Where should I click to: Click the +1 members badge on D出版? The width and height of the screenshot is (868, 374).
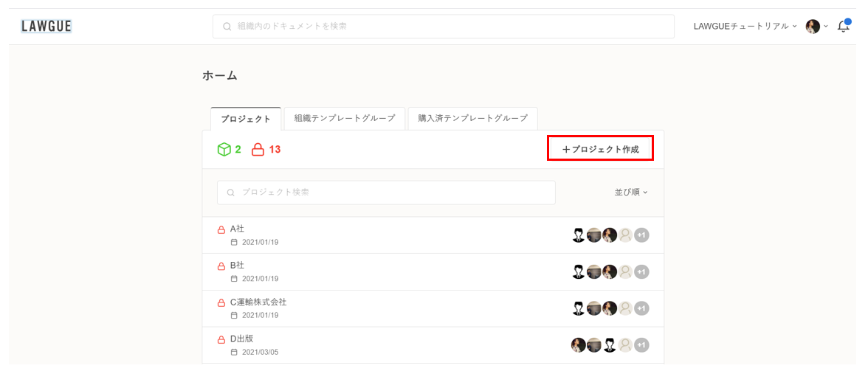coord(641,344)
